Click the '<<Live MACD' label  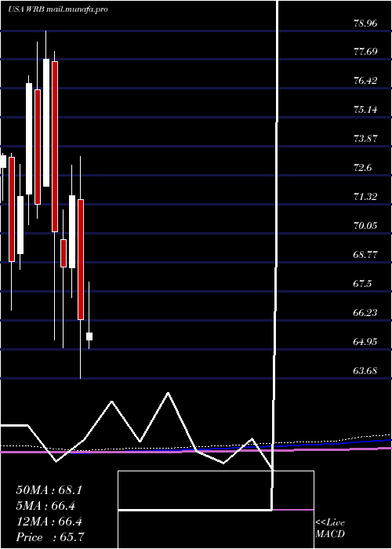pos(330,528)
